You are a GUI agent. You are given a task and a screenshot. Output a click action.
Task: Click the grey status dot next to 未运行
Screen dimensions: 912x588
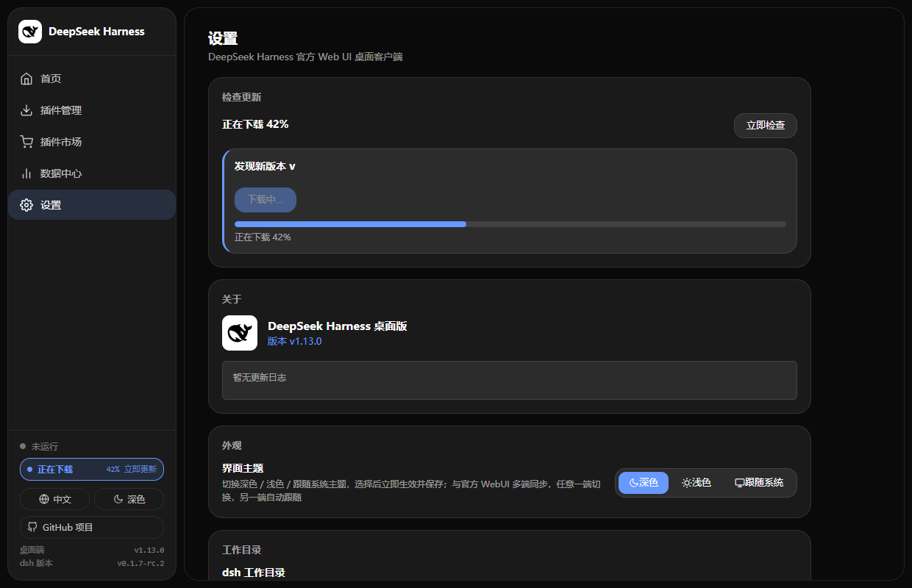click(x=23, y=446)
